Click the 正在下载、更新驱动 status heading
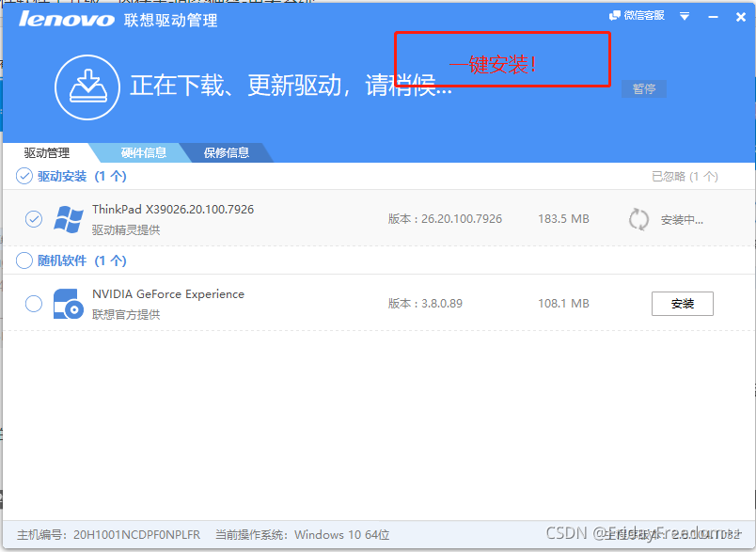Viewport: 756px width, 552px height. pyautogui.click(x=291, y=86)
